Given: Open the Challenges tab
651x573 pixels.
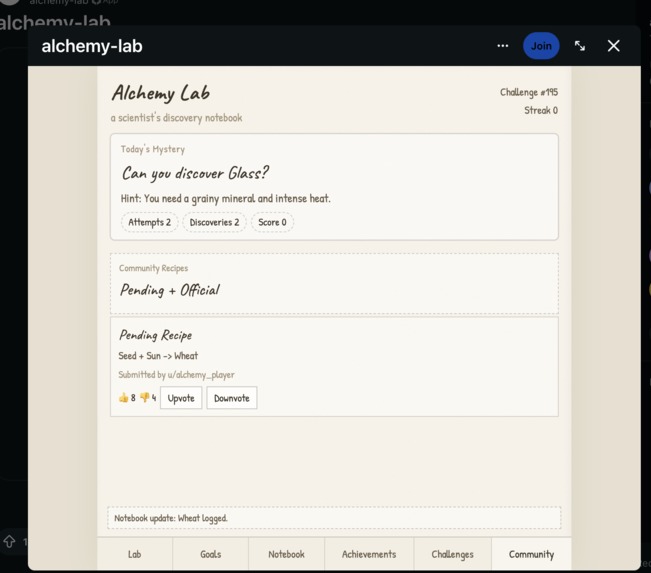Looking at the screenshot, I should tap(453, 554).
